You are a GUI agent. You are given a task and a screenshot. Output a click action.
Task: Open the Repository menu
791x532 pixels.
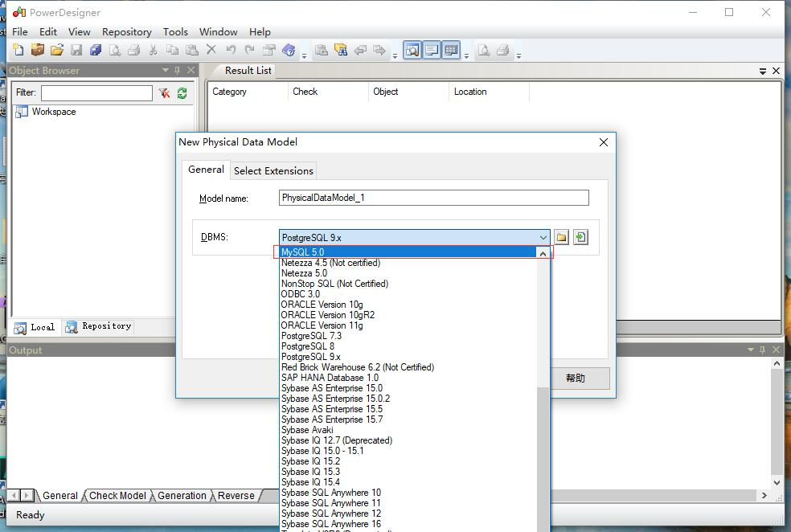point(127,32)
